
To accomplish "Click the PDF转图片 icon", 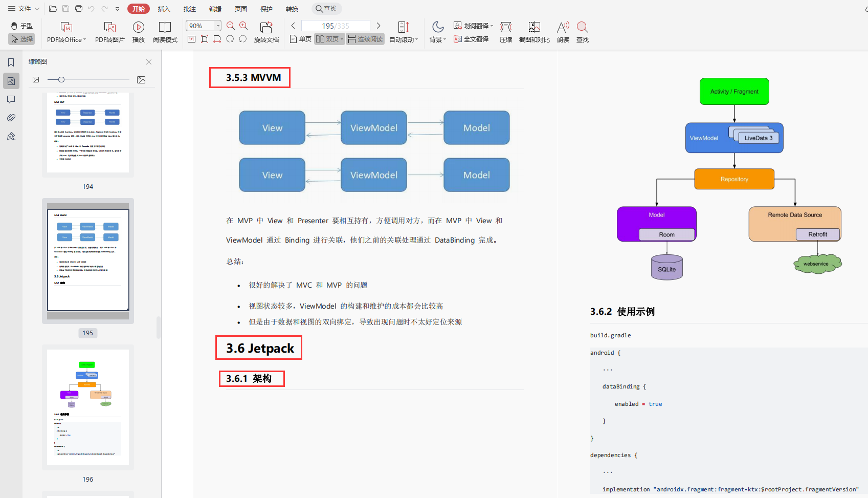I will click(109, 27).
